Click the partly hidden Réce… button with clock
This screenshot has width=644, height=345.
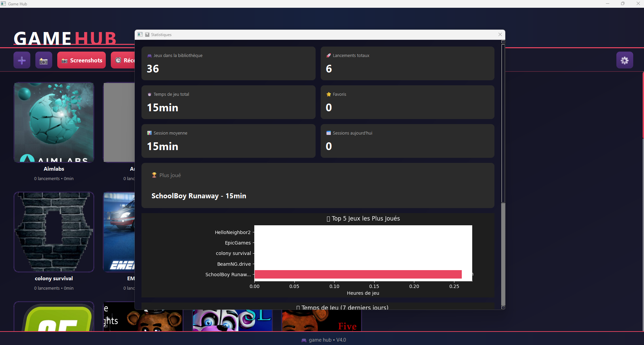point(123,60)
